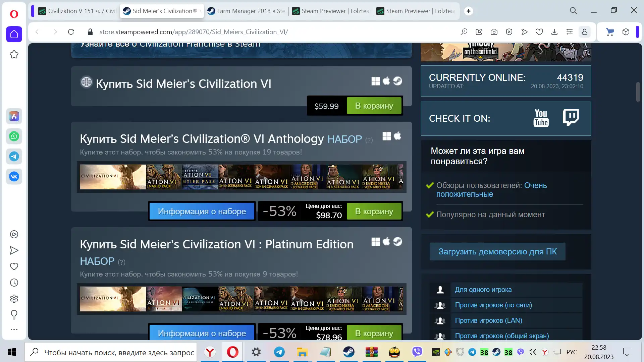This screenshot has height=362, width=644.
Task: Open Anthology bundle information button
Action: point(202,212)
